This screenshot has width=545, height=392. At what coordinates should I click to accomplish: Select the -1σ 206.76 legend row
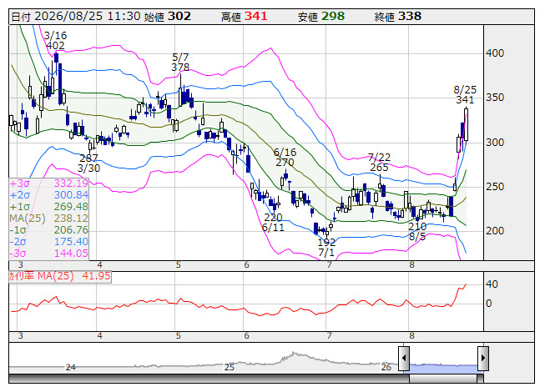[x=49, y=230]
